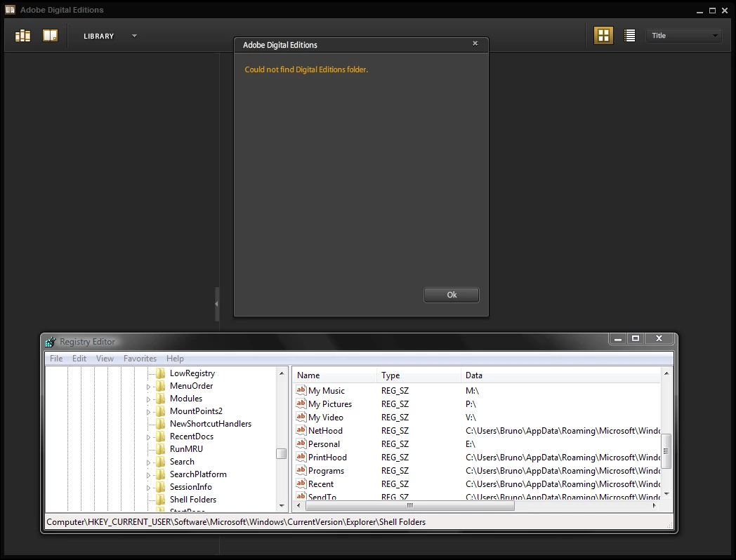Click the Name column header
Viewport: 736px width, 560px height.
click(x=334, y=375)
